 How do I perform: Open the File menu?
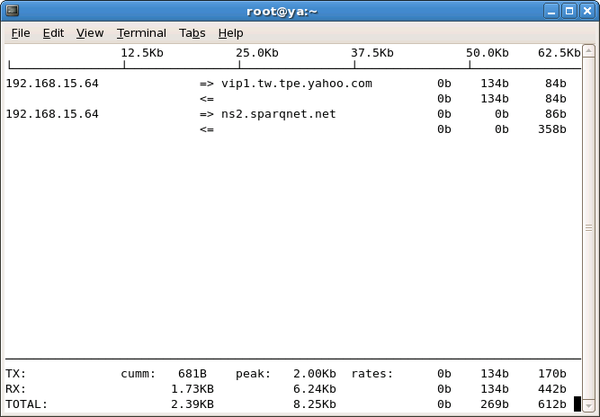[21, 33]
